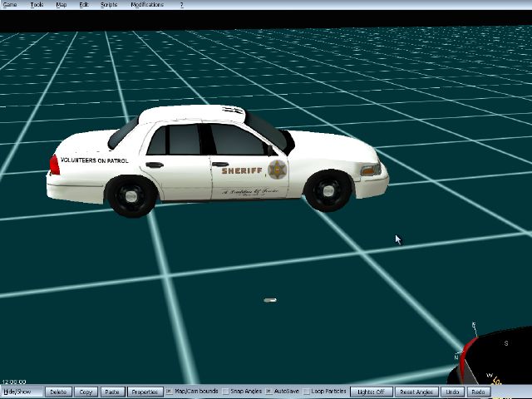Open the Game menu
Image resolution: width=532 pixels, height=399 pixels.
coord(10,5)
